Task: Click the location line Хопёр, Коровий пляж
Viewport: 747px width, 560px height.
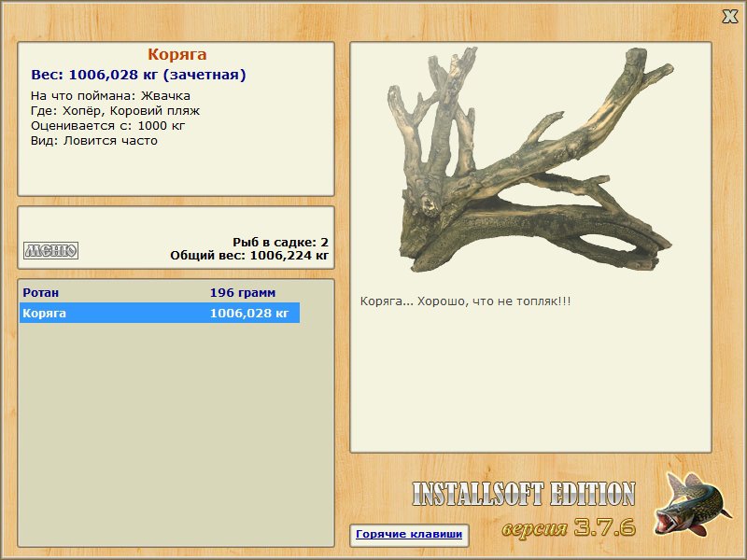Action: [x=115, y=111]
